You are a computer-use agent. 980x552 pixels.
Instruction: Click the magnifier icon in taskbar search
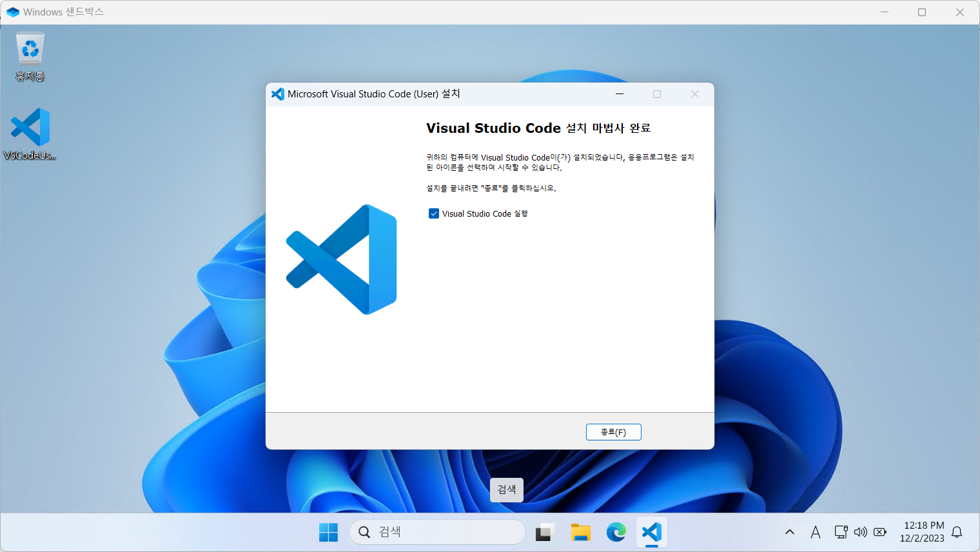point(364,532)
